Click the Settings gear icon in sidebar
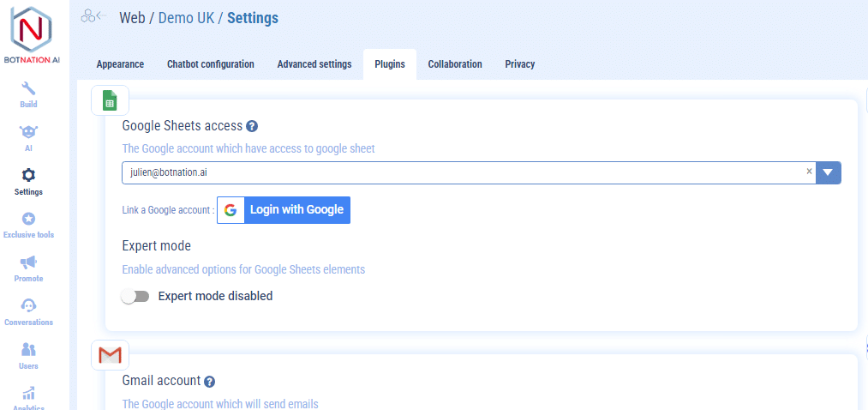Screen dimensions: 868x410 click(x=28, y=175)
